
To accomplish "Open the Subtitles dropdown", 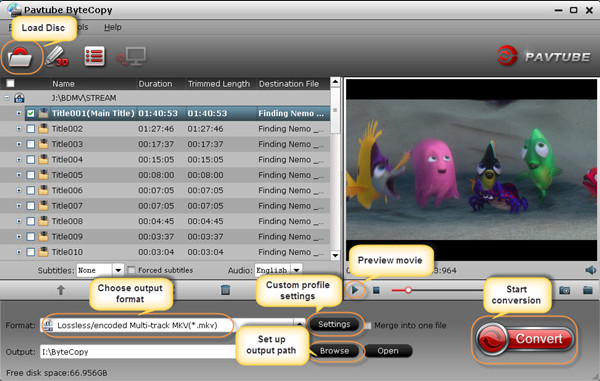I will 118,270.
